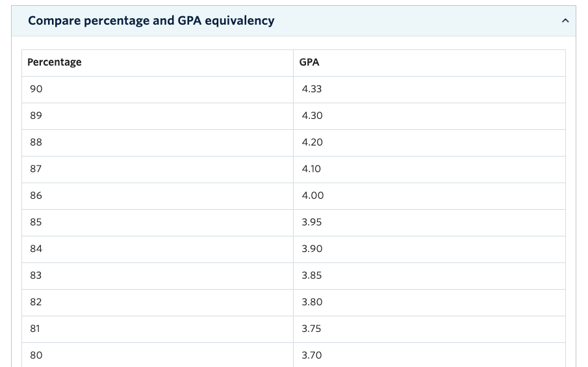The image size is (588, 367).
Task: Click the percentage cell showing 89
Action: (157, 116)
